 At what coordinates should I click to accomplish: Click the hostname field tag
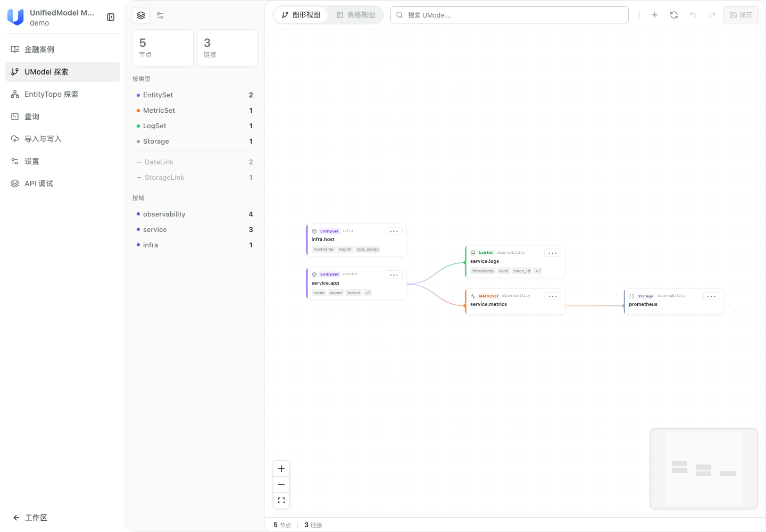pyautogui.click(x=323, y=250)
